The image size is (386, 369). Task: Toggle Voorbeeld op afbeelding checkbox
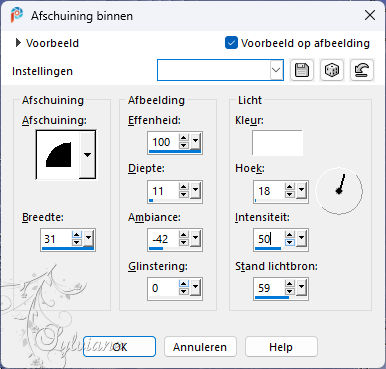[231, 43]
